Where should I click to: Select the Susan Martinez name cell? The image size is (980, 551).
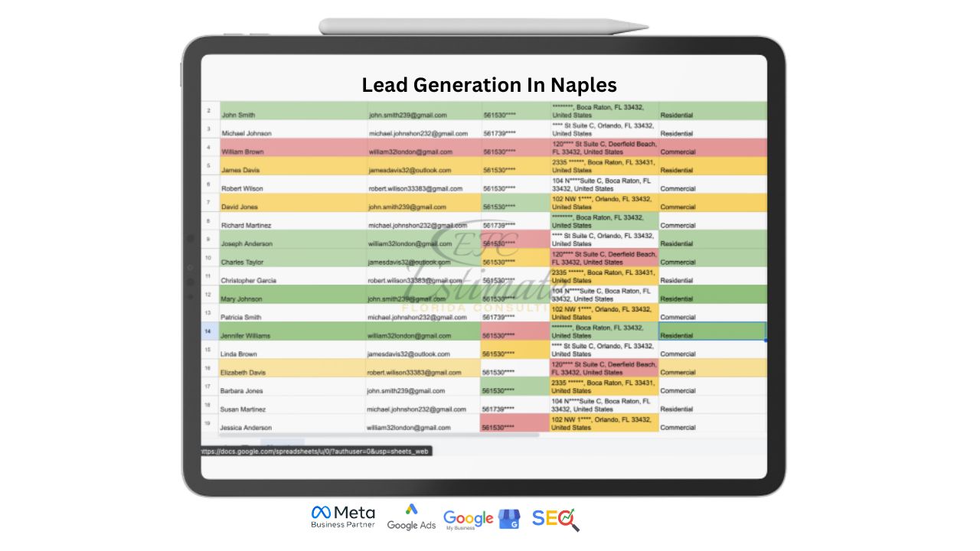tap(292, 405)
